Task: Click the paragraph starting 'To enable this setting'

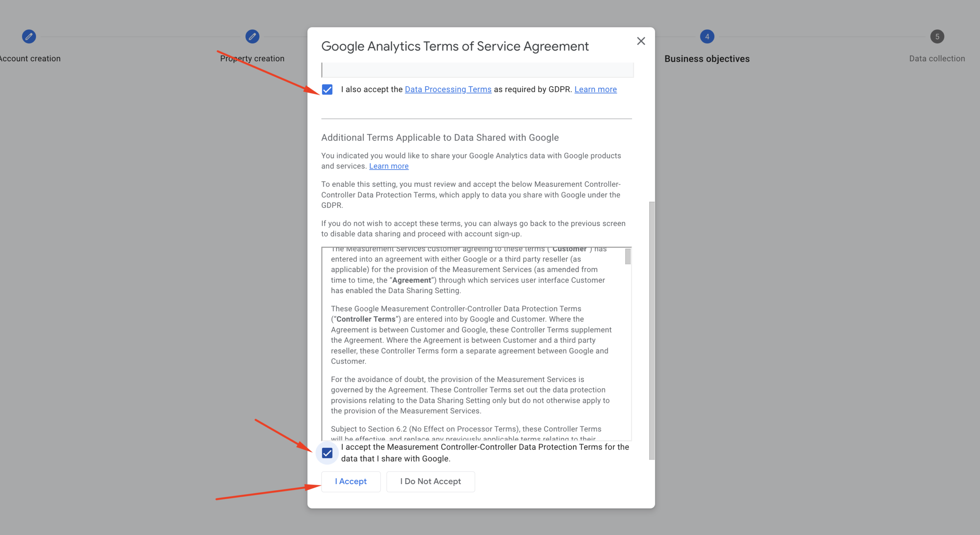Action: coord(471,195)
